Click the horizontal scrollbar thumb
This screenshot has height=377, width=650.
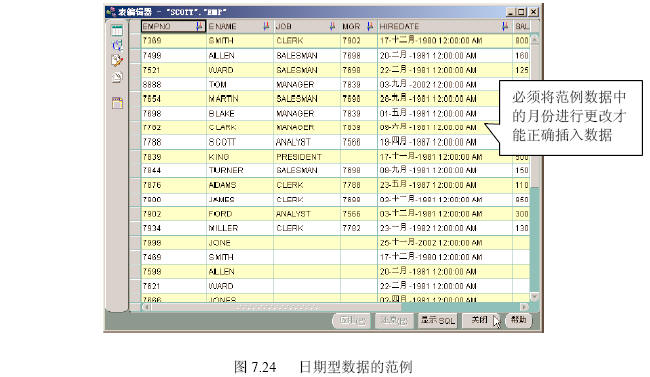tap(276, 307)
